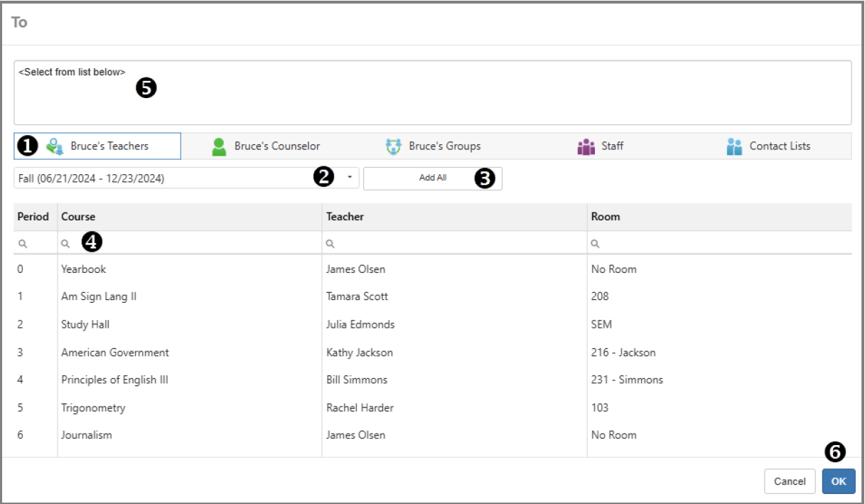Click the Bruce's Groups icon
The height and width of the screenshot is (504, 865).
(393, 146)
